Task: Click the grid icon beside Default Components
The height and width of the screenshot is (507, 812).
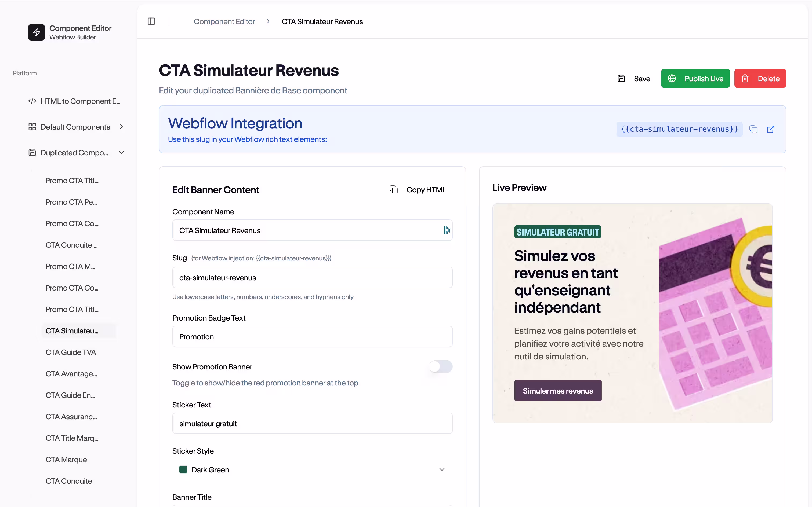Action: [32, 127]
